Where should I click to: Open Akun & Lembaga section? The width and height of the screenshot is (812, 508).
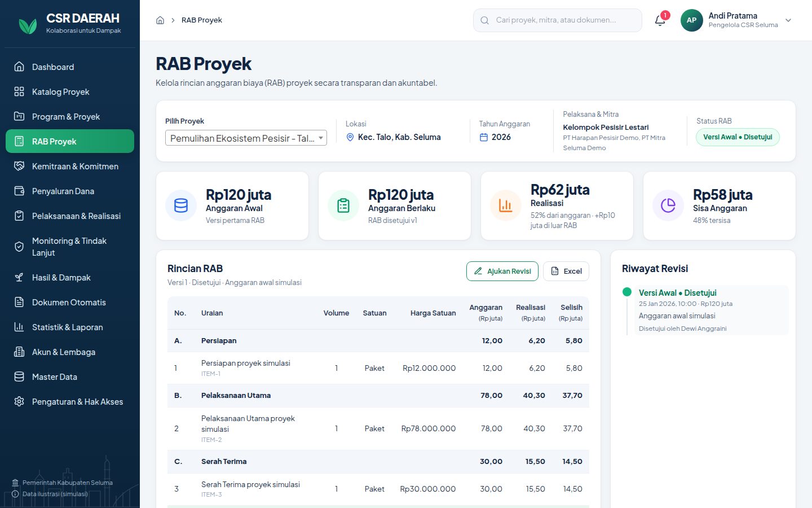pyautogui.click(x=70, y=352)
